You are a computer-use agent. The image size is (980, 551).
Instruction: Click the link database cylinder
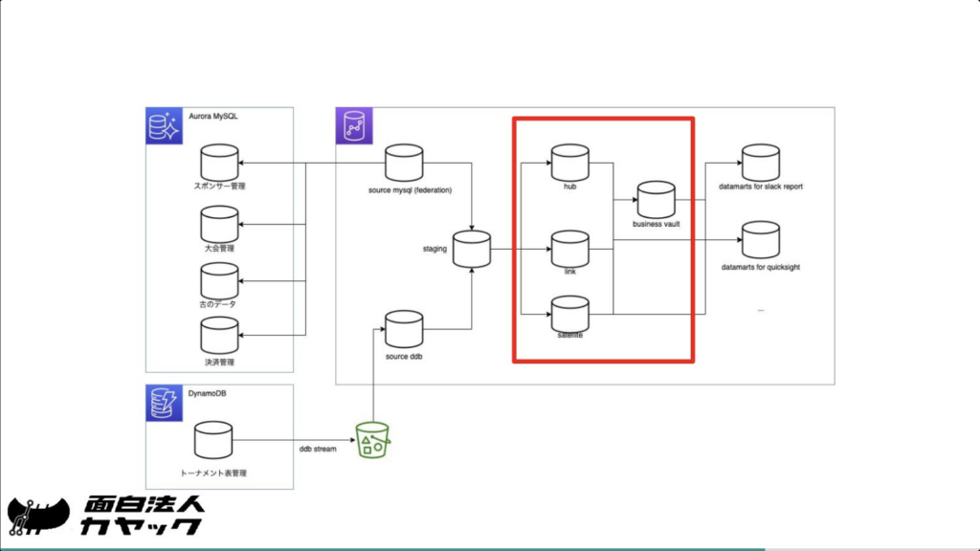569,249
